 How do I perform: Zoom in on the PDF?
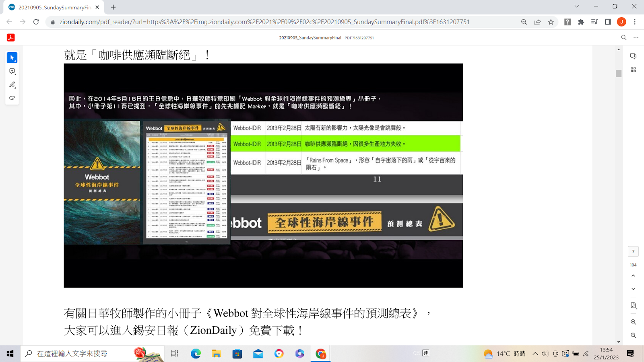click(633, 322)
